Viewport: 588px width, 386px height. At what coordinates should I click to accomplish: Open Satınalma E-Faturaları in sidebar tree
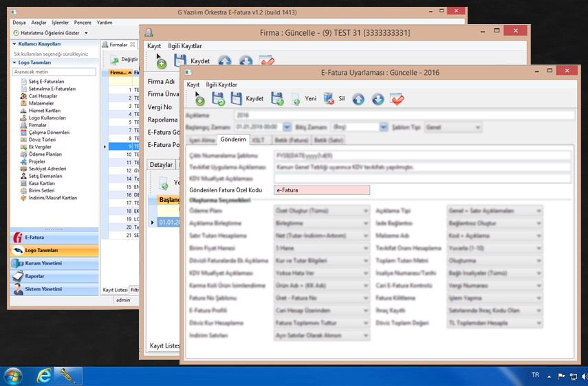coord(52,89)
